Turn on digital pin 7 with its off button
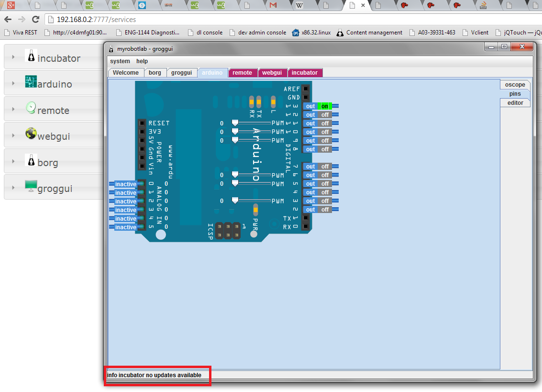The image size is (542, 392). click(325, 167)
